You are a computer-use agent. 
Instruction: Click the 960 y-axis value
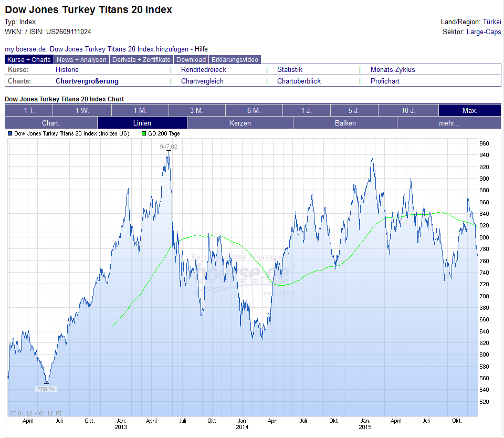coord(484,143)
